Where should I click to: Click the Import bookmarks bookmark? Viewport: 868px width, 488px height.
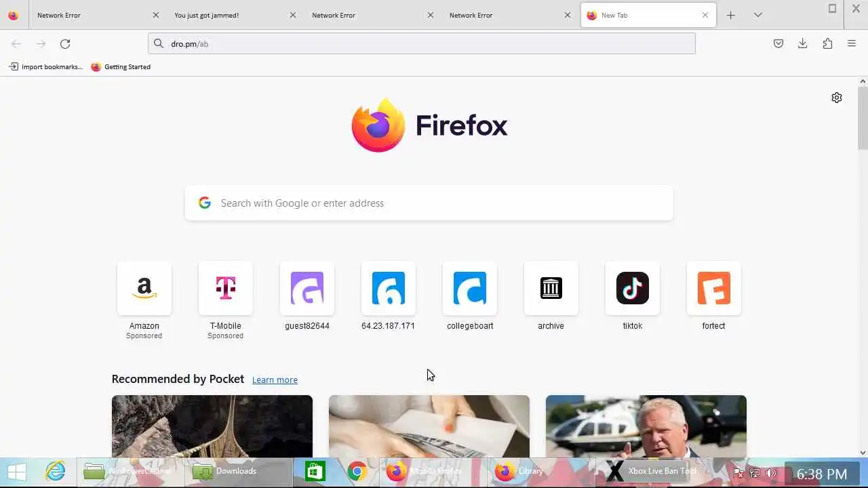click(45, 66)
